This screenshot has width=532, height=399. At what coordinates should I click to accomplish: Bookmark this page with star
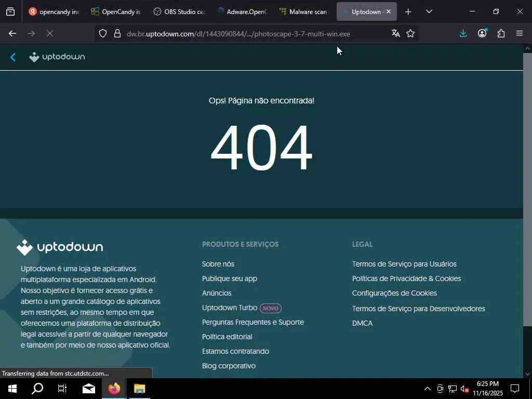click(410, 33)
